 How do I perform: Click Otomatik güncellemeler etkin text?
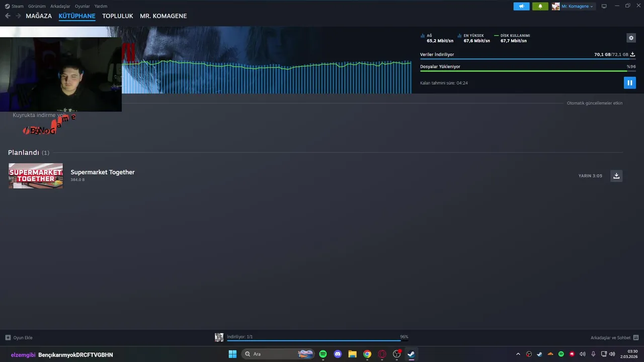(x=595, y=103)
